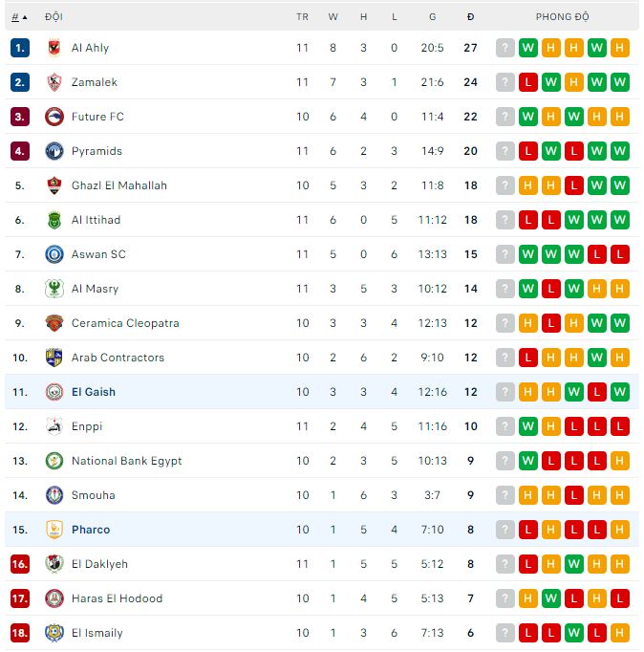
Task: Open the Pharco team link
Action: click(90, 530)
